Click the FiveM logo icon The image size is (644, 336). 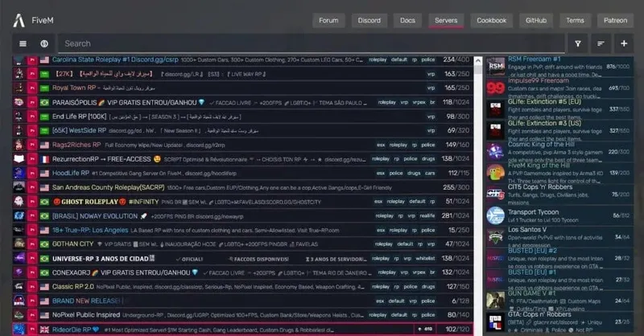pyautogui.click(x=19, y=20)
